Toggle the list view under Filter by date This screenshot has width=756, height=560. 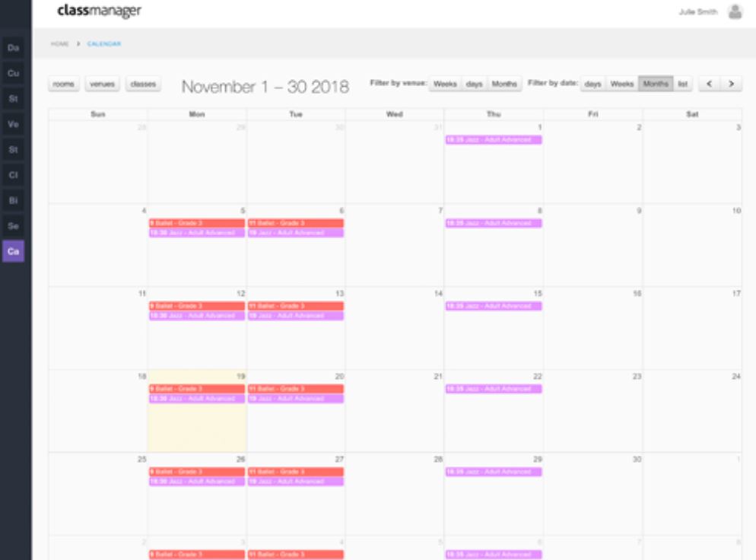(683, 84)
